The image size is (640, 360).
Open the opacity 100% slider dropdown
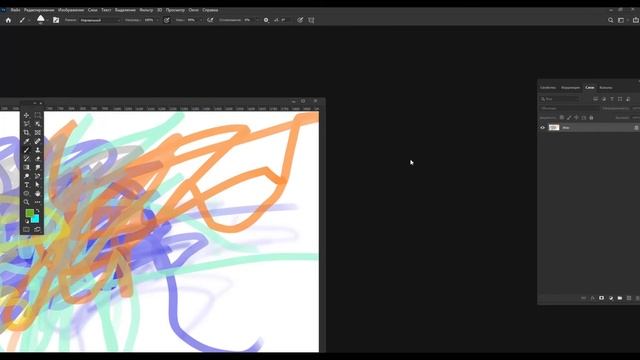157,20
